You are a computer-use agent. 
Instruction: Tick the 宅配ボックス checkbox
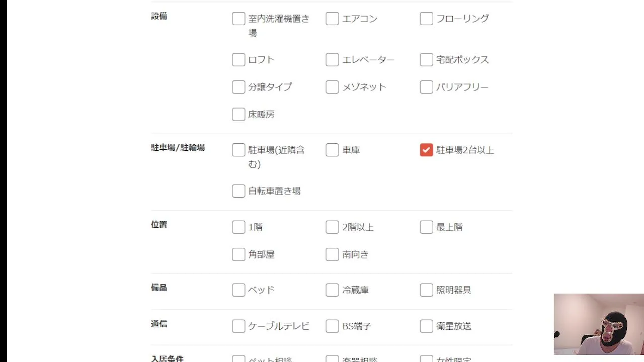(x=426, y=60)
